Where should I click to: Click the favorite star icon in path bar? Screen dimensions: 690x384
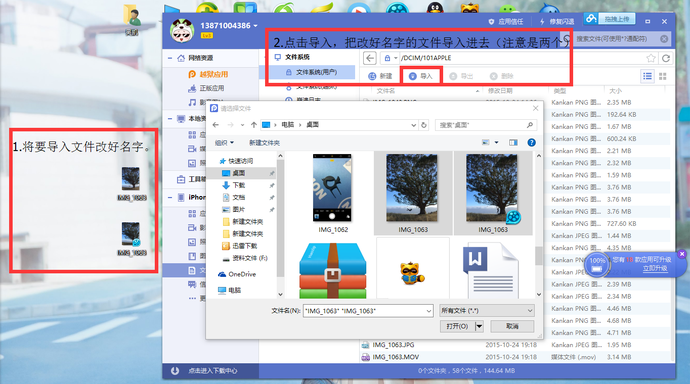(651, 58)
